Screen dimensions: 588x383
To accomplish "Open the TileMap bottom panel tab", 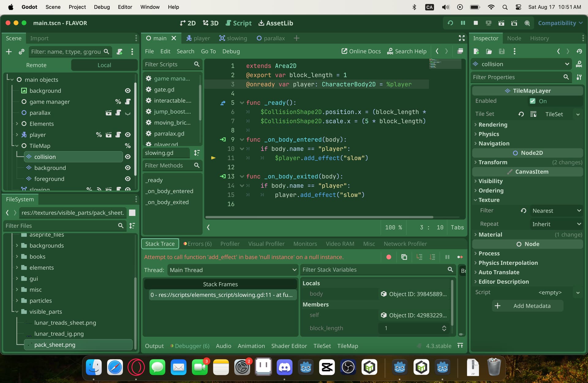I will [348, 346].
